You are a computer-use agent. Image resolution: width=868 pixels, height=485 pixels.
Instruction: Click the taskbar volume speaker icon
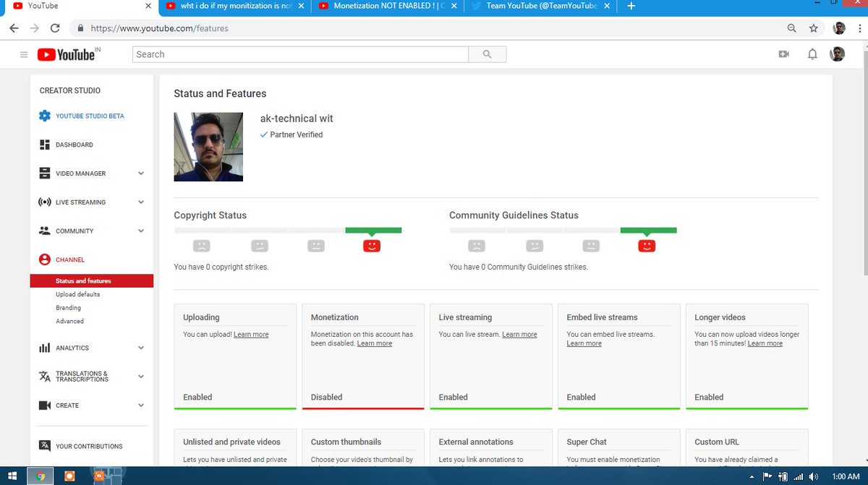click(x=814, y=476)
